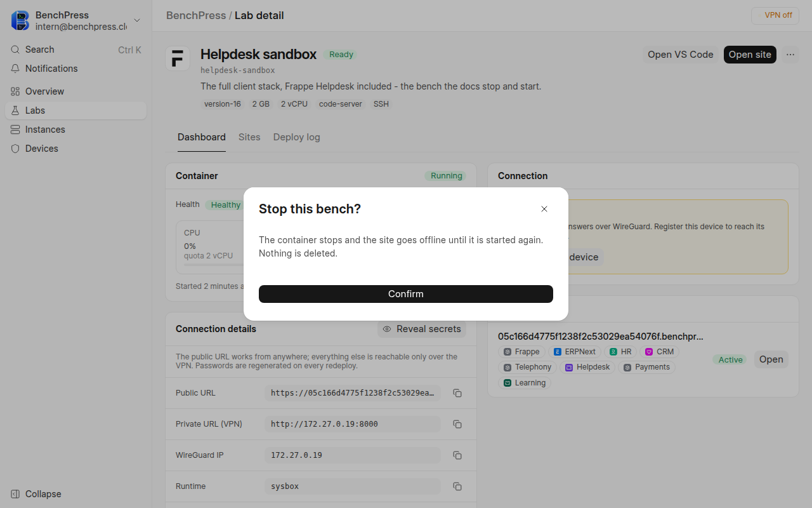812x508 pixels.
Task: Click the Notifications bell icon
Action: 15,69
